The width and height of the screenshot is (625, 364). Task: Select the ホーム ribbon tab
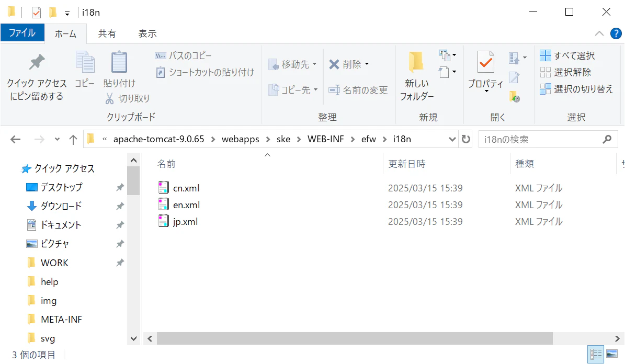(x=66, y=34)
